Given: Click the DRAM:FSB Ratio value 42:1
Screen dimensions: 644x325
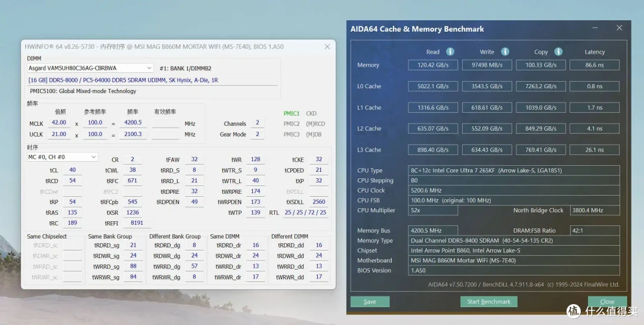Looking at the screenshot, I should tap(595, 231).
